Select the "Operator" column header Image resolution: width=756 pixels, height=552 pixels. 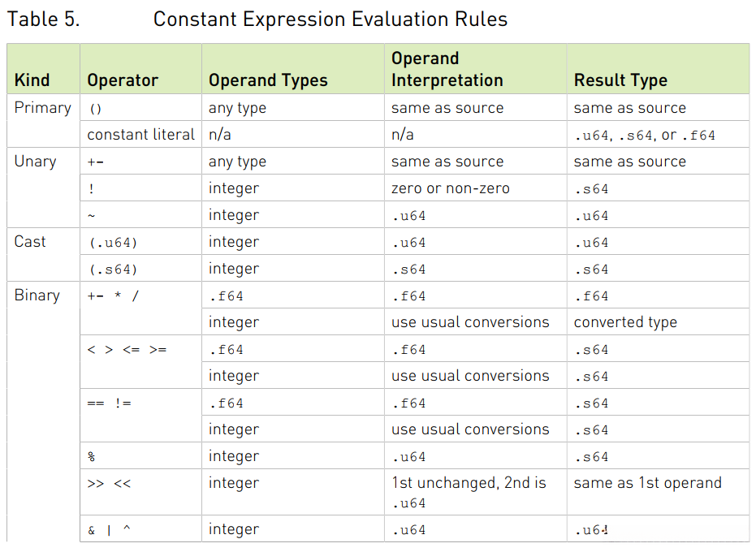pos(123,80)
